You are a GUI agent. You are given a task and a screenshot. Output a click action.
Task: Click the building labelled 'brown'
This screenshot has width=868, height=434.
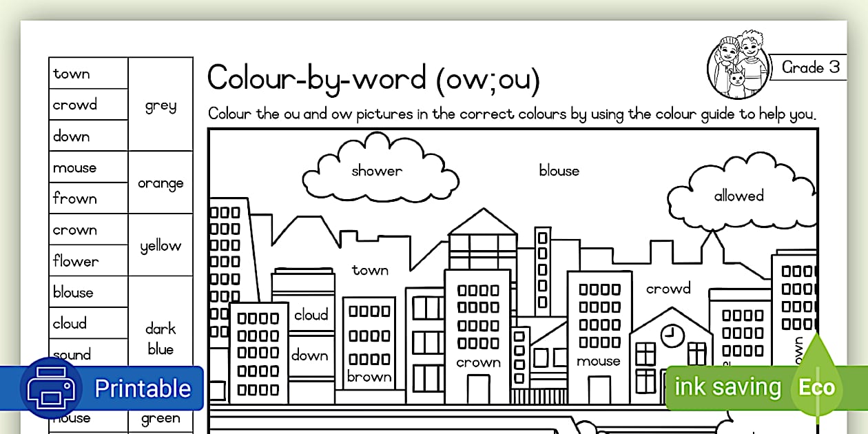point(369,344)
